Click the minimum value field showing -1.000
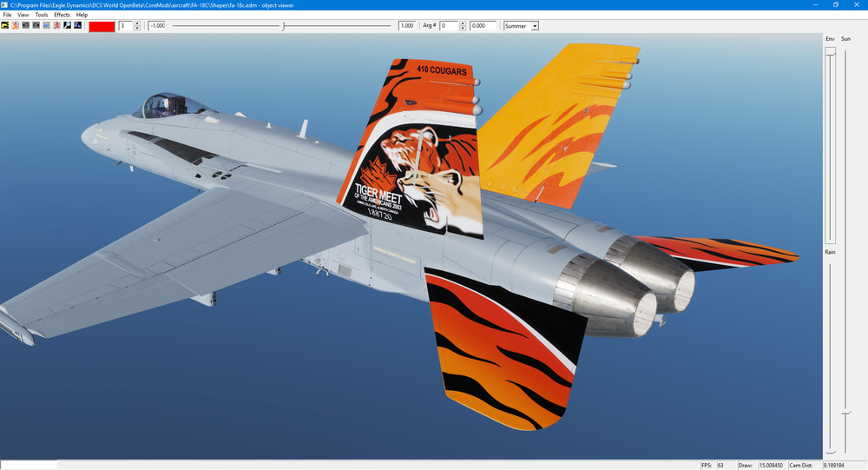The height and width of the screenshot is (470, 868). tap(157, 25)
